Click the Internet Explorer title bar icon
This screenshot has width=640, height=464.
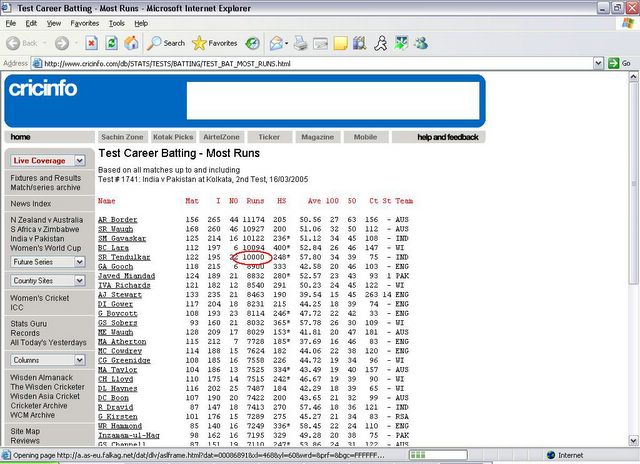[6, 8]
